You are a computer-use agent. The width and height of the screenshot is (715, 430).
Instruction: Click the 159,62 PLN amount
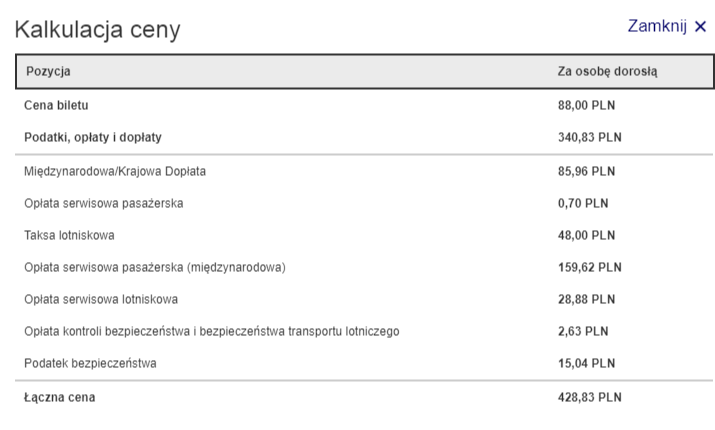tap(590, 267)
